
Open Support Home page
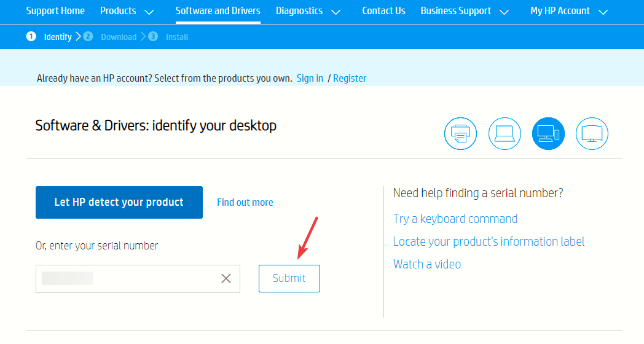pyautogui.click(x=55, y=10)
